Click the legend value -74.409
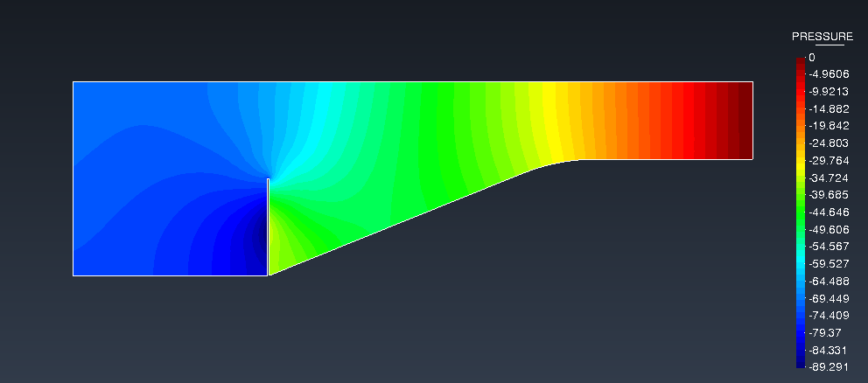 (x=828, y=315)
